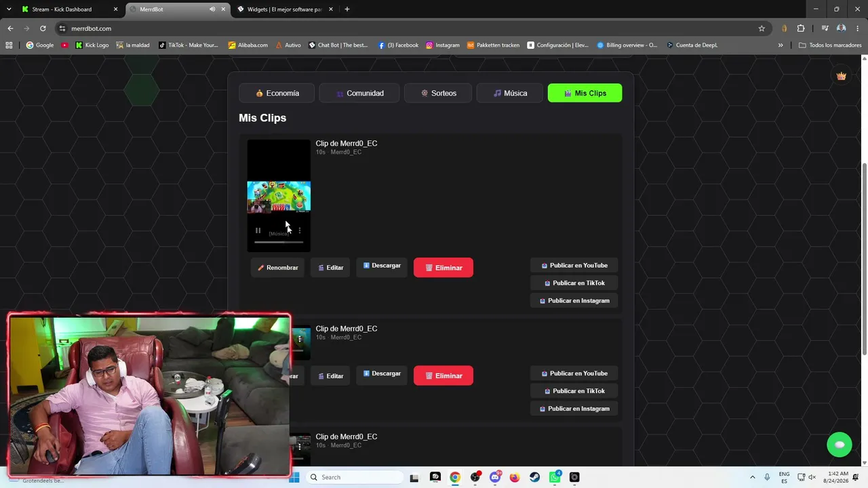Image resolution: width=868 pixels, height=488 pixels.
Task: Download the first clip with Descargar
Action: tap(382, 266)
